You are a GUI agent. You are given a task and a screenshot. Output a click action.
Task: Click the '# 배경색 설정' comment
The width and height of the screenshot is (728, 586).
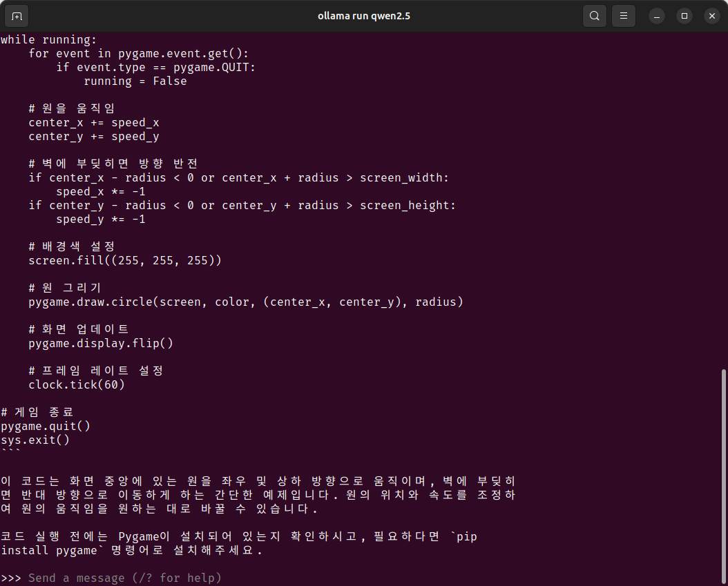point(72,247)
